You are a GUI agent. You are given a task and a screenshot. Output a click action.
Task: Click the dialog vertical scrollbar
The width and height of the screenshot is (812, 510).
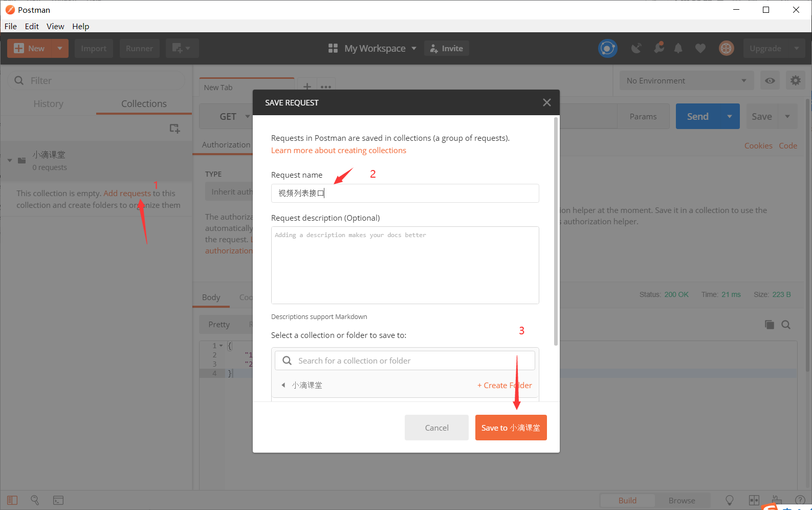point(556,231)
